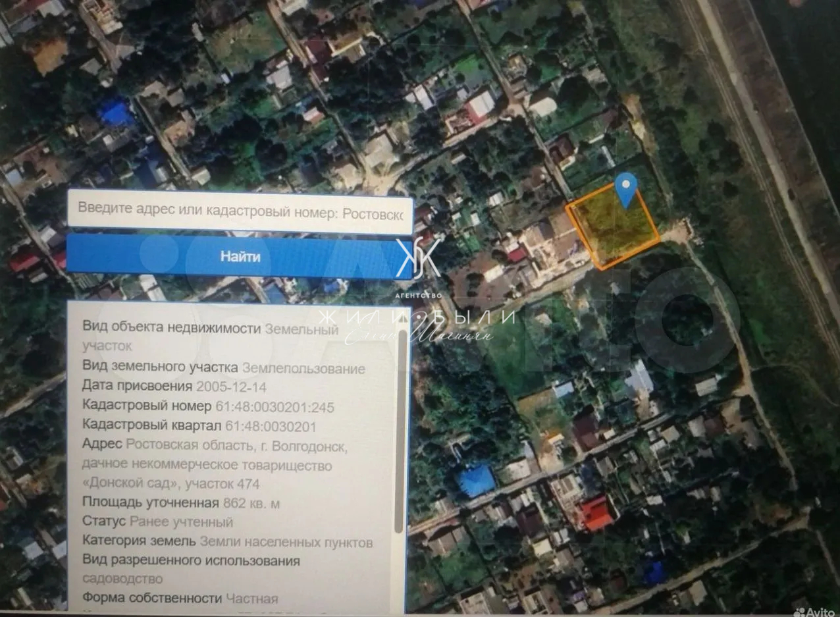840x617 pixels.
Task: Click the Площадь уточненная 862 кв. м row
Action: 181,503
